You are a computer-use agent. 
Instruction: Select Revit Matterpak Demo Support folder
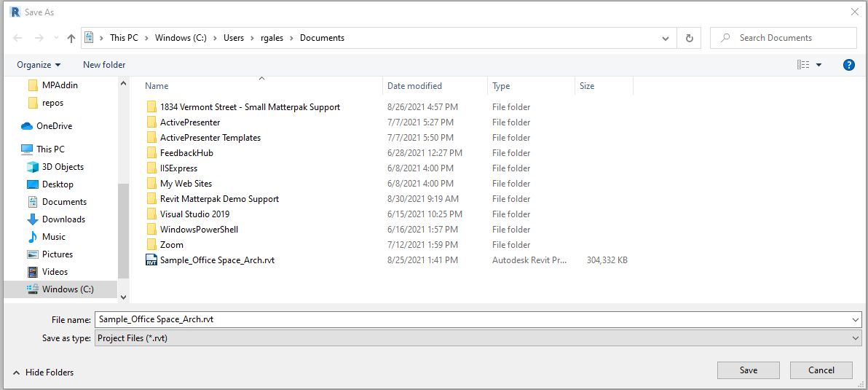(x=219, y=199)
